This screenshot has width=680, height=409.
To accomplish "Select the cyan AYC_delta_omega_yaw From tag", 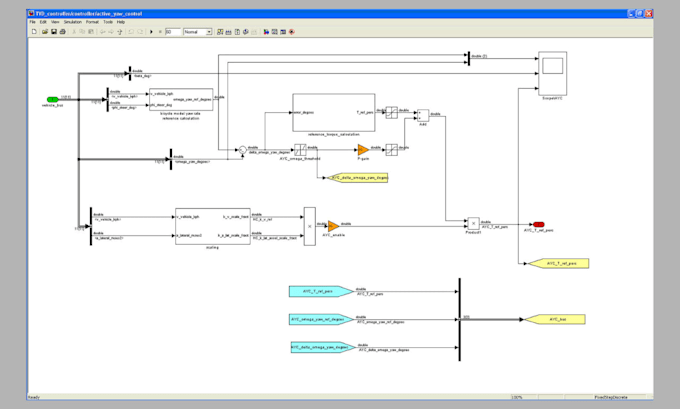I will click(323, 347).
